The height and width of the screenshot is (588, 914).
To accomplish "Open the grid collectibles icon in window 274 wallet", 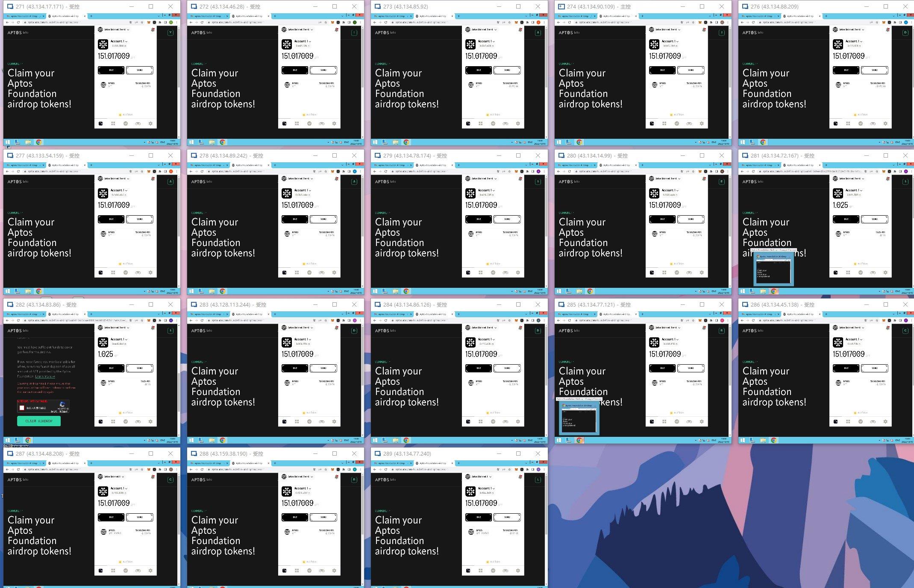I will click(664, 124).
